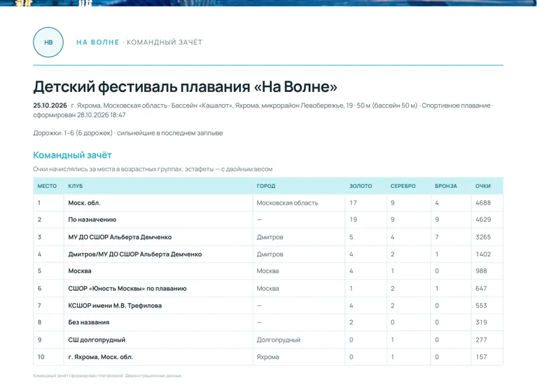
Task: Click the ОЧКИ column header
Action: coord(483,186)
